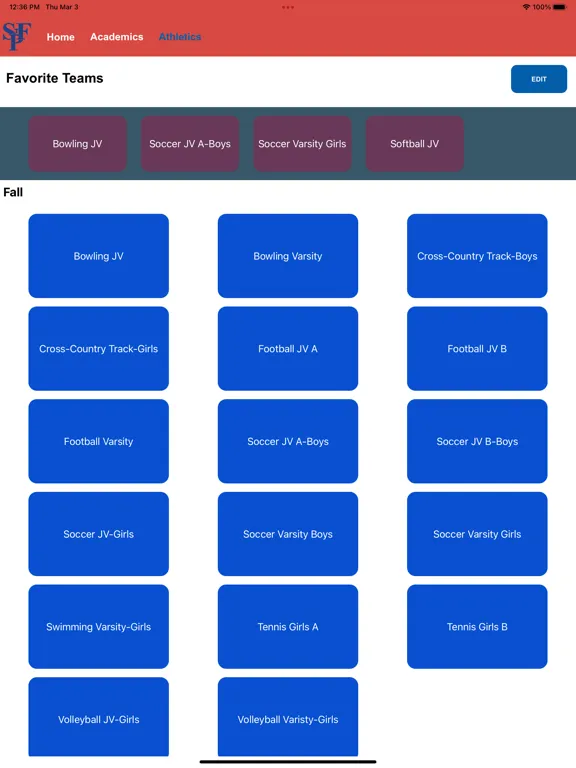Tap the three-dot multitasking indicator

pos(288,7)
